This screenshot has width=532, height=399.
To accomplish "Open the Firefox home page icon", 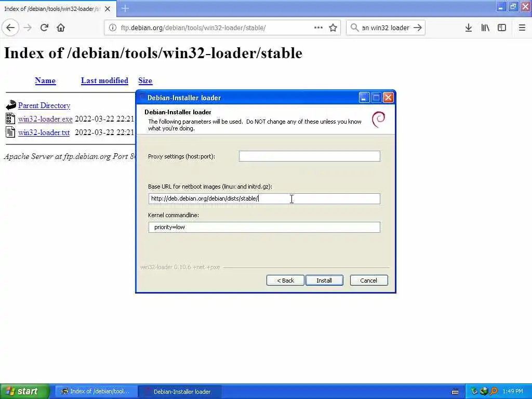I will tap(61, 28).
